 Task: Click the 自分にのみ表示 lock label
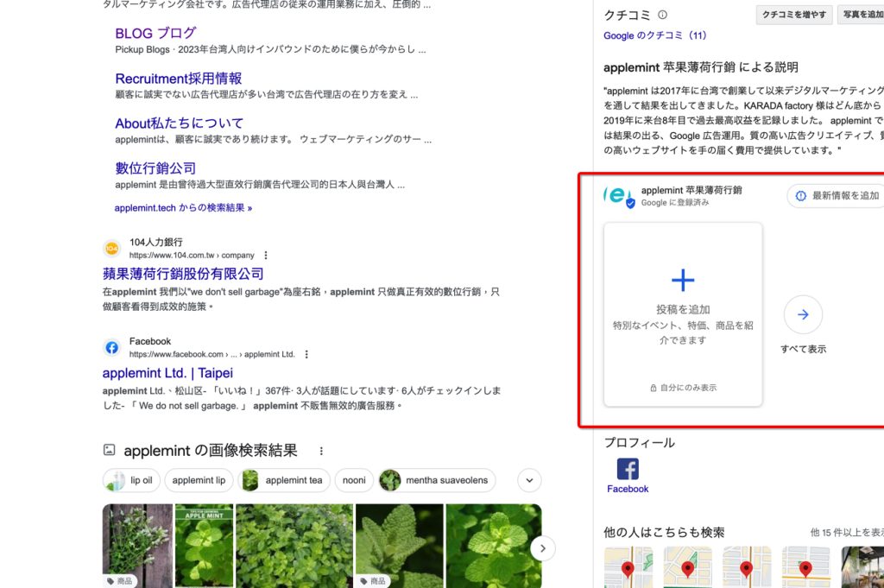pos(684,388)
